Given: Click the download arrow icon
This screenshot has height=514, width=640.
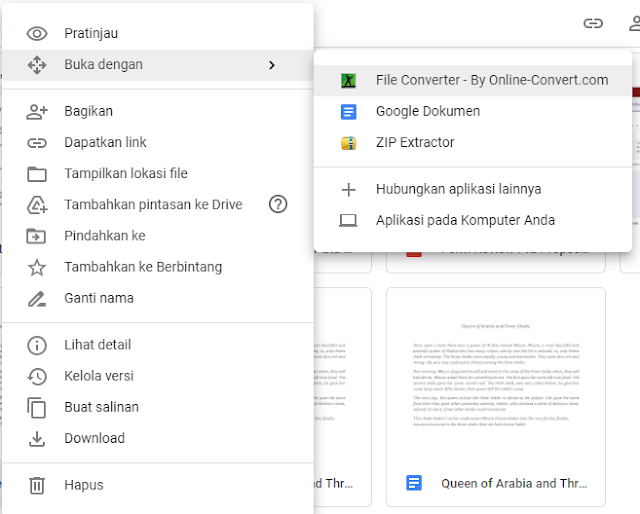Looking at the screenshot, I should tap(37, 439).
